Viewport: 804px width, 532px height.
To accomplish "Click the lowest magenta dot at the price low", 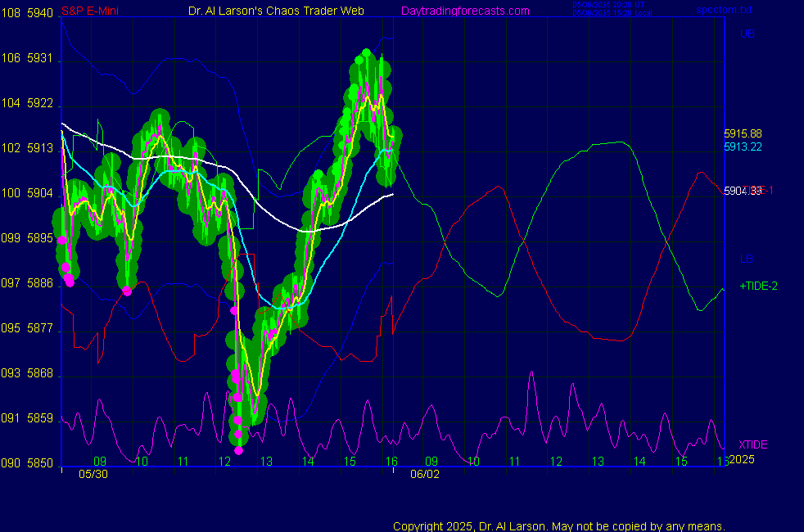I will coord(238,450).
